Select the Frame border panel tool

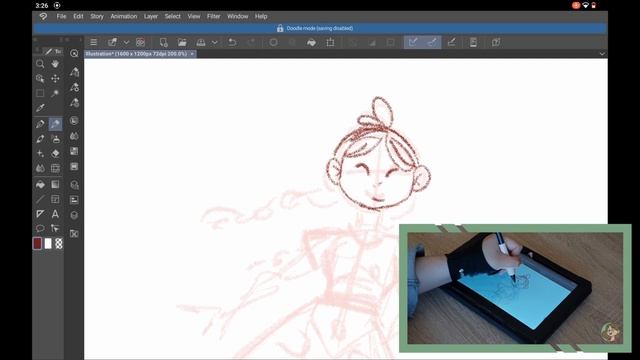(55, 199)
